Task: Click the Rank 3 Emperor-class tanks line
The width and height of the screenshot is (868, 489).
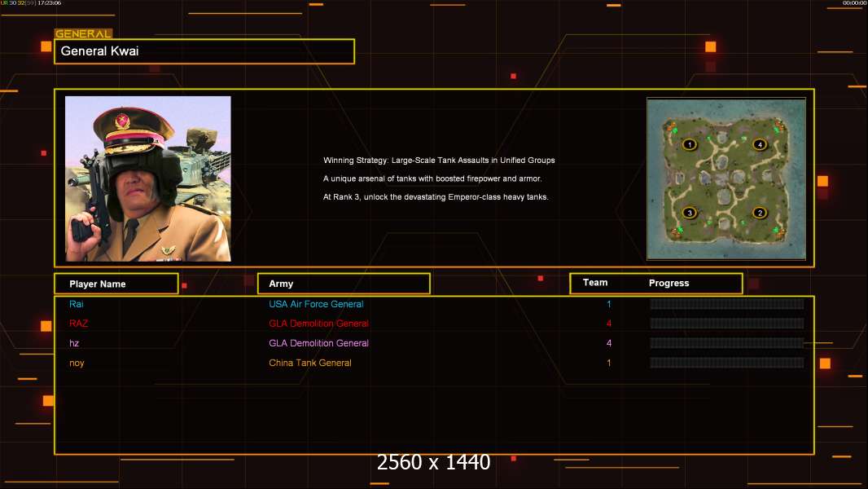Action: [436, 197]
